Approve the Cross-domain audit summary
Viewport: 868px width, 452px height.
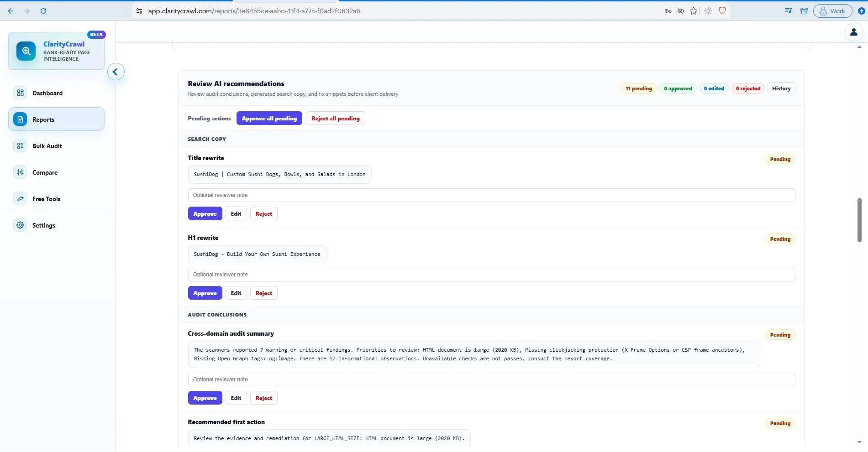[x=205, y=398]
